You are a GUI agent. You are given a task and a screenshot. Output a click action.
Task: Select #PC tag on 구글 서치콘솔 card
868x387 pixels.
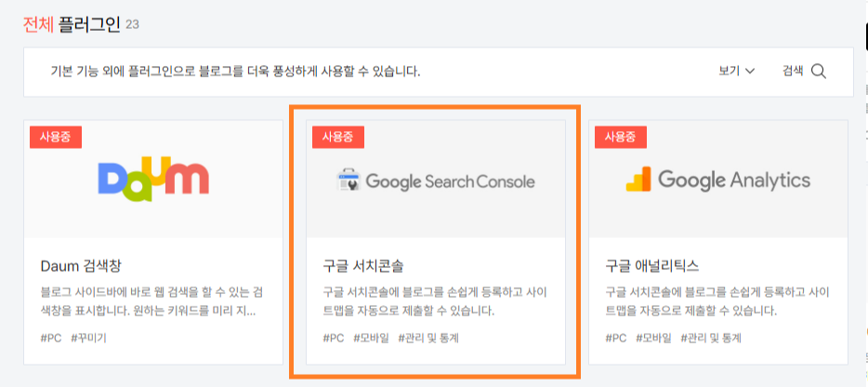click(x=334, y=338)
